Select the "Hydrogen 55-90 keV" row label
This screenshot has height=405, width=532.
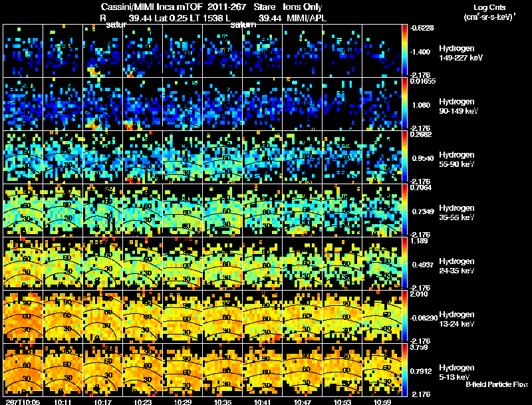click(457, 160)
